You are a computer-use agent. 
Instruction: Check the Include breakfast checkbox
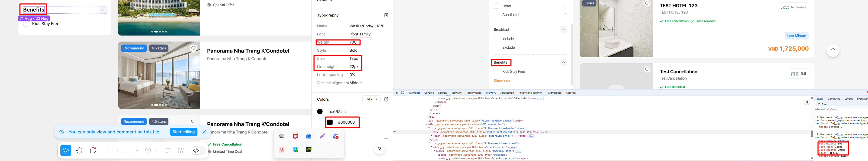point(496,39)
